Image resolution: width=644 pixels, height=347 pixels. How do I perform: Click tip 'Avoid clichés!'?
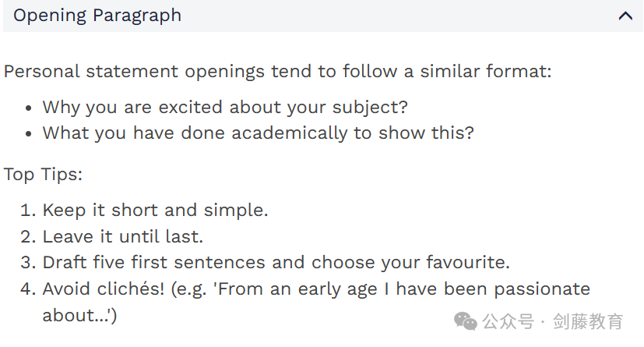pos(104,289)
